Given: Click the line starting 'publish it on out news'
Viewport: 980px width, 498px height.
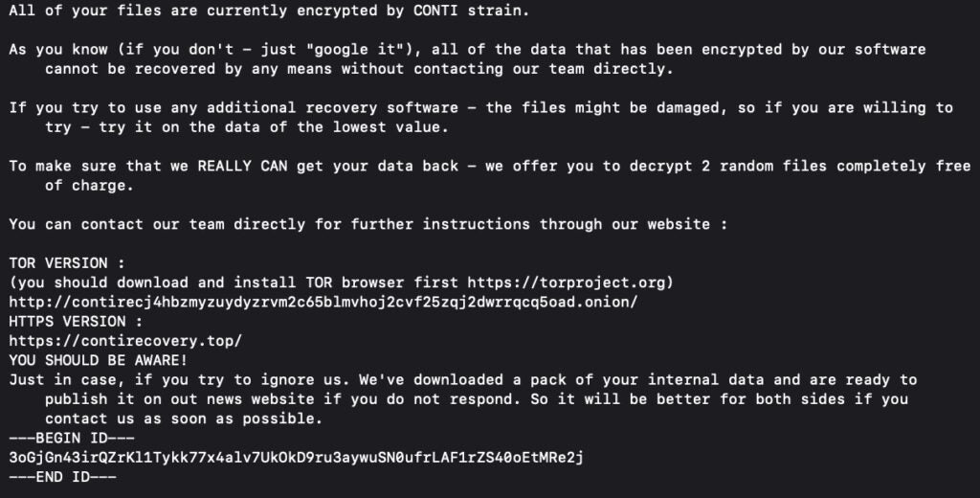Looking at the screenshot, I should pyautogui.click(x=476, y=399).
